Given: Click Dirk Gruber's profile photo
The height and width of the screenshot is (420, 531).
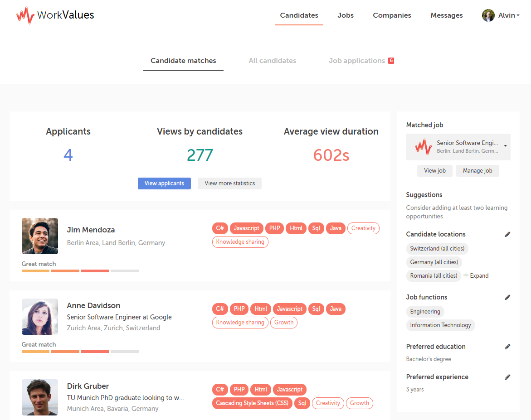Looking at the screenshot, I should point(39,397).
